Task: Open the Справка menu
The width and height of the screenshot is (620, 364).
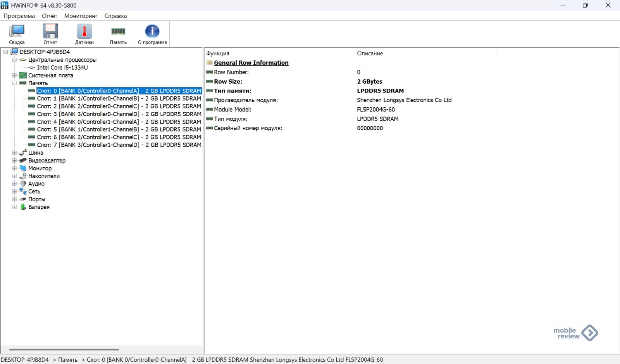Action: 115,16
